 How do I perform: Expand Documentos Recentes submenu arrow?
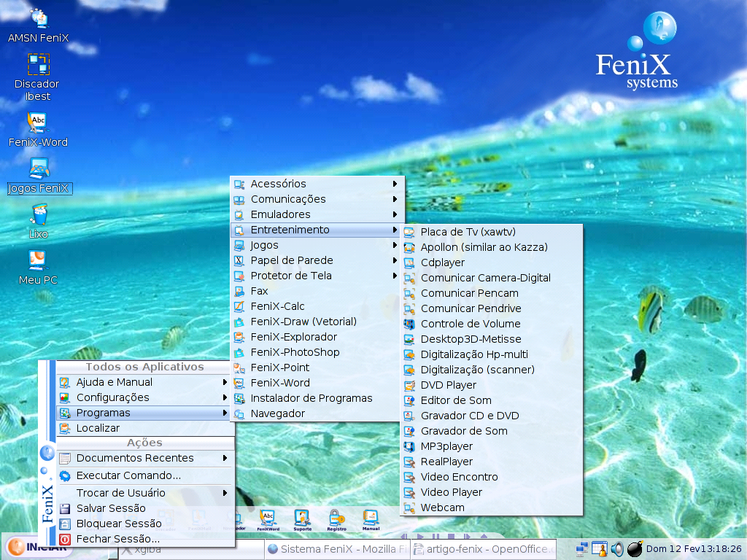click(225, 458)
